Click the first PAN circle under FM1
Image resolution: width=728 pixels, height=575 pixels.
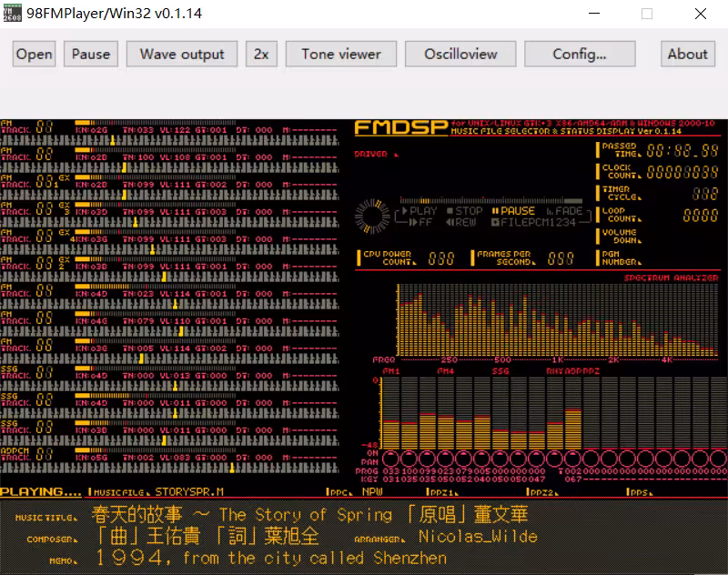pos(390,459)
